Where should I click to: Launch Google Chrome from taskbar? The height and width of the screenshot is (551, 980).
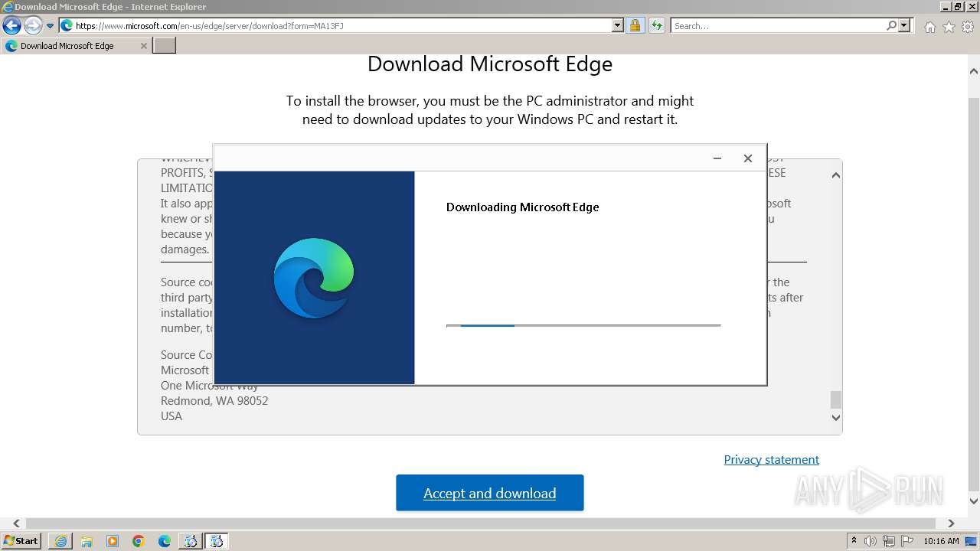tap(139, 541)
